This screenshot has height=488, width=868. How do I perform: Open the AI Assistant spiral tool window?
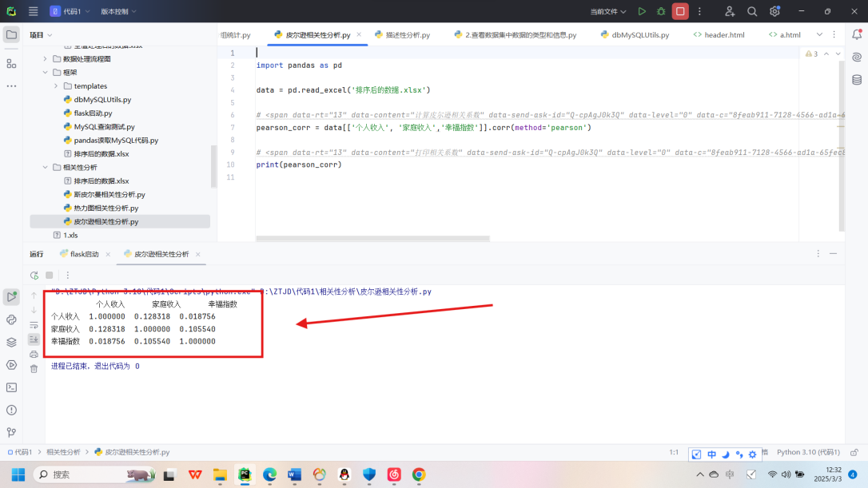tap(856, 57)
